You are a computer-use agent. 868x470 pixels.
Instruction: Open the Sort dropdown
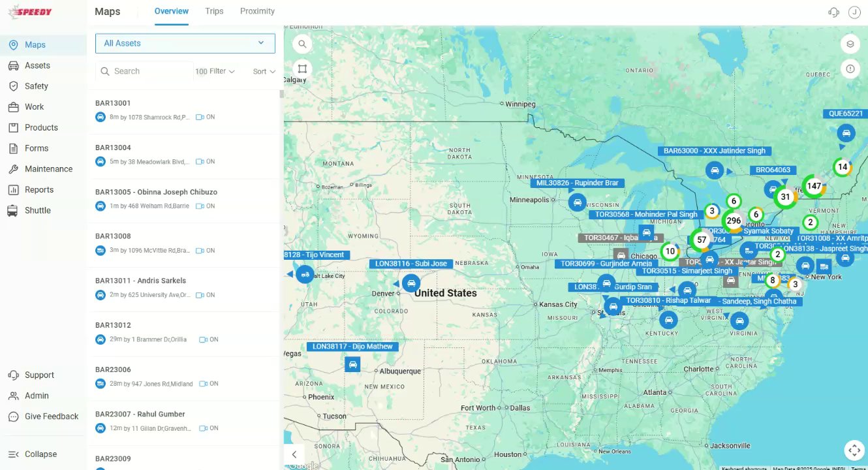pos(264,71)
